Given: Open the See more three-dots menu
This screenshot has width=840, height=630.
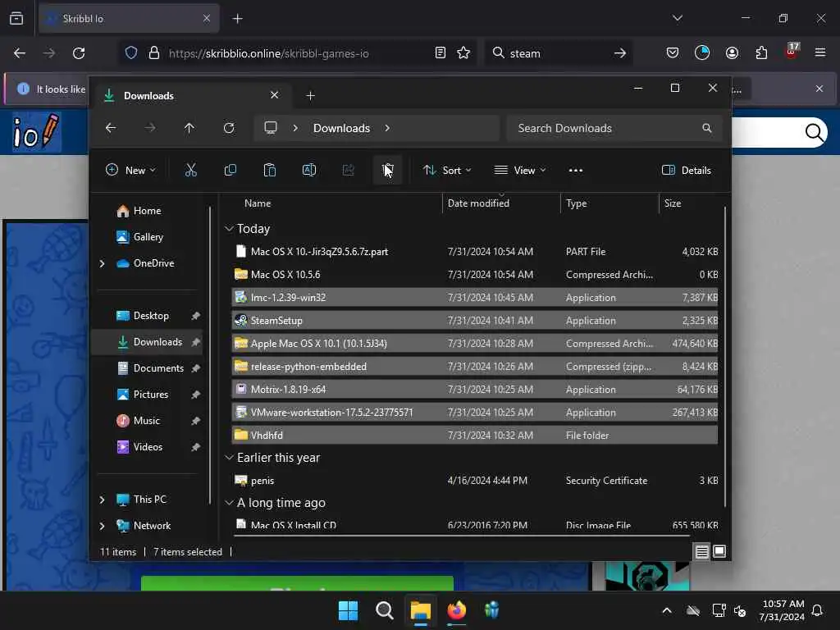Looking at the screenshot, I should (575, 171).
